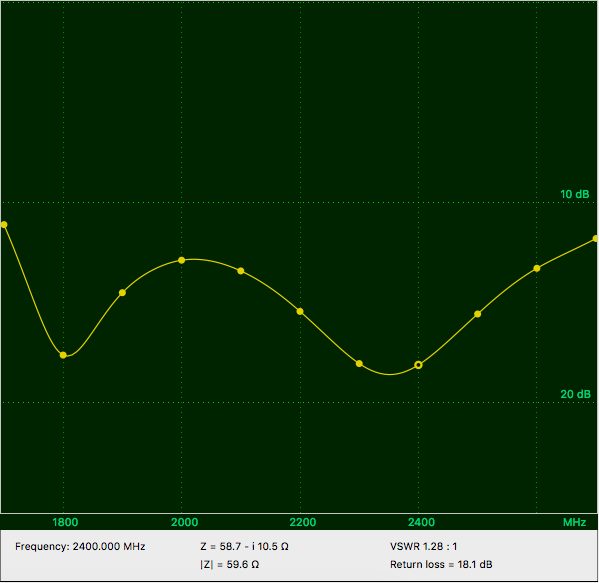Click the 20 dB gridline label

coord(575,394)
